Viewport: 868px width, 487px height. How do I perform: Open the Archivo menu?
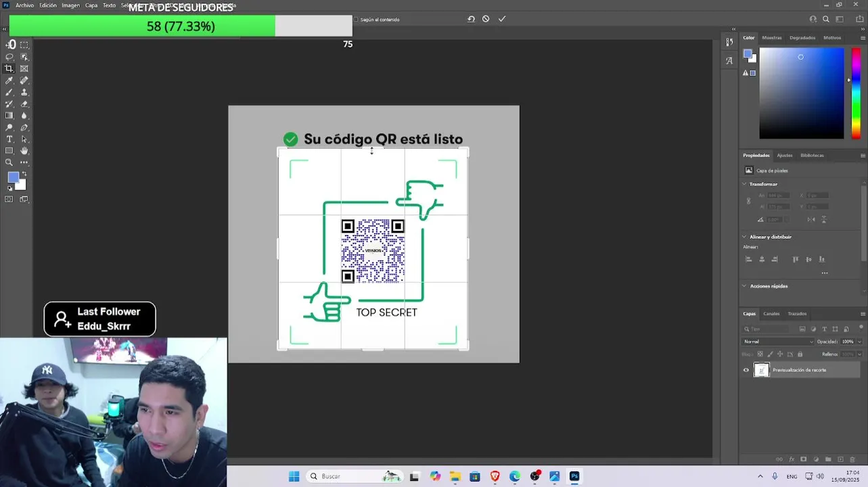(x=24, y=5)
